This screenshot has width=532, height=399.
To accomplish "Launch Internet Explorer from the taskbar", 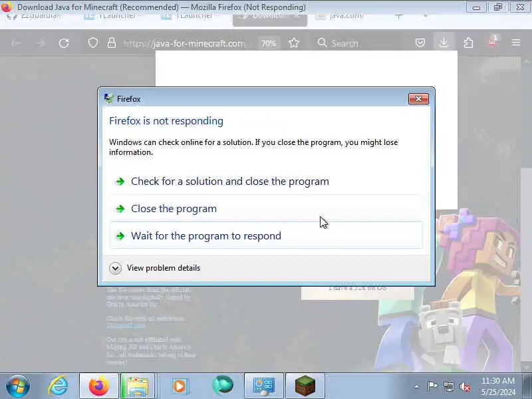I will [x=58, y=386].
